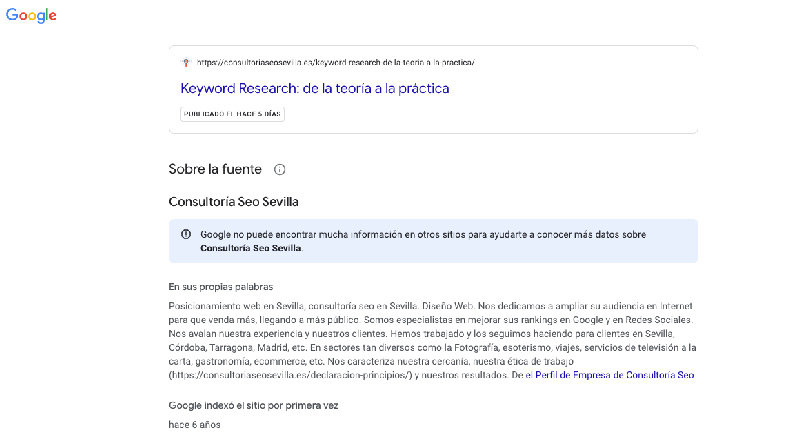Open the info icon next to Sobre la fuente
Screen dimensions: 800x433
[x=280, y=169]
